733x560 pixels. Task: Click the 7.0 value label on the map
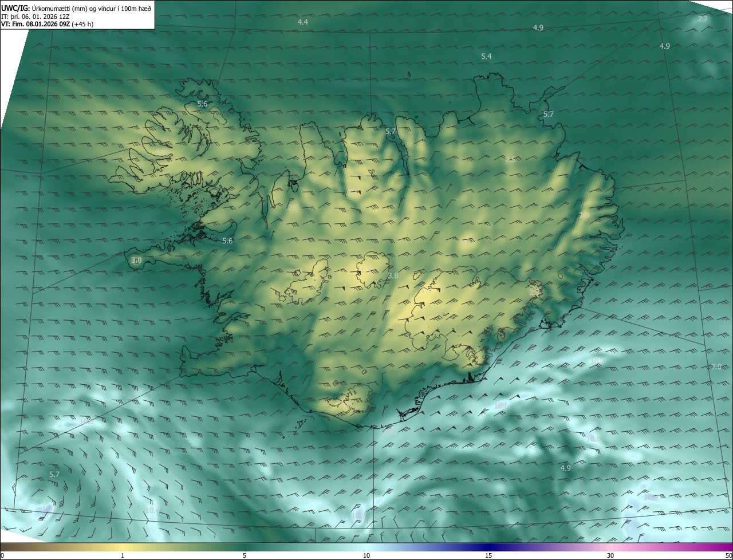pos(716,366)
